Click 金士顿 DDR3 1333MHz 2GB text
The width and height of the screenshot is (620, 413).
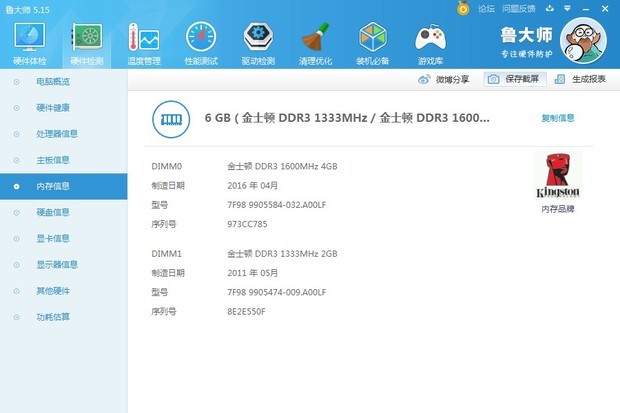[282, 254]
